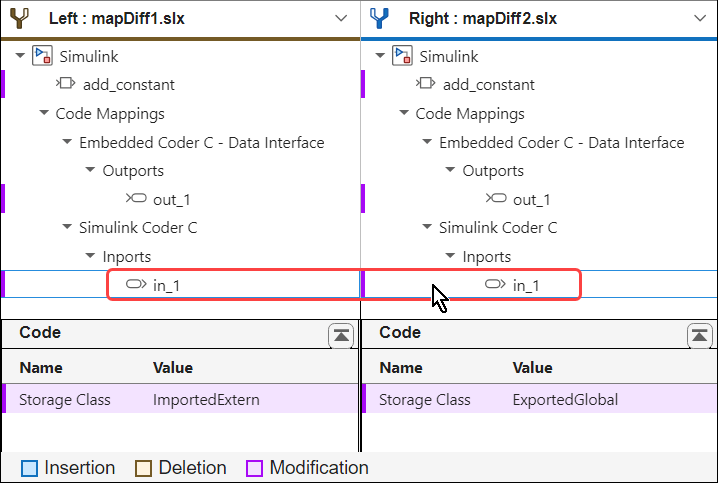Open the Left mapDiff1.slx dropdown arrow
The image size is (718, 483).
pos(340,18)
